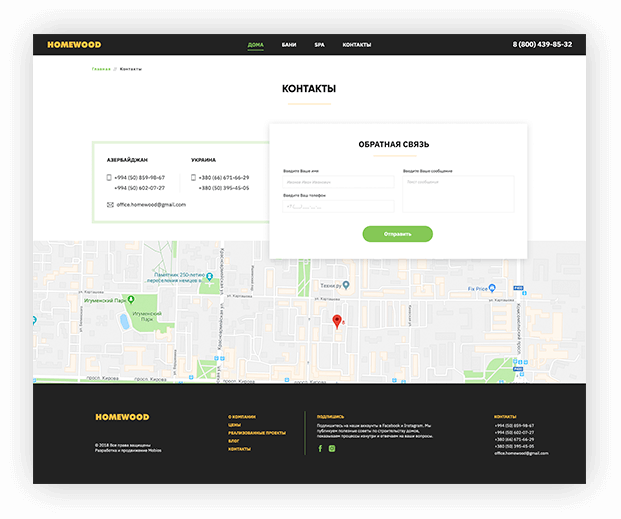
Task: Click the Facebook icon in footer
Action: (320, 448)
